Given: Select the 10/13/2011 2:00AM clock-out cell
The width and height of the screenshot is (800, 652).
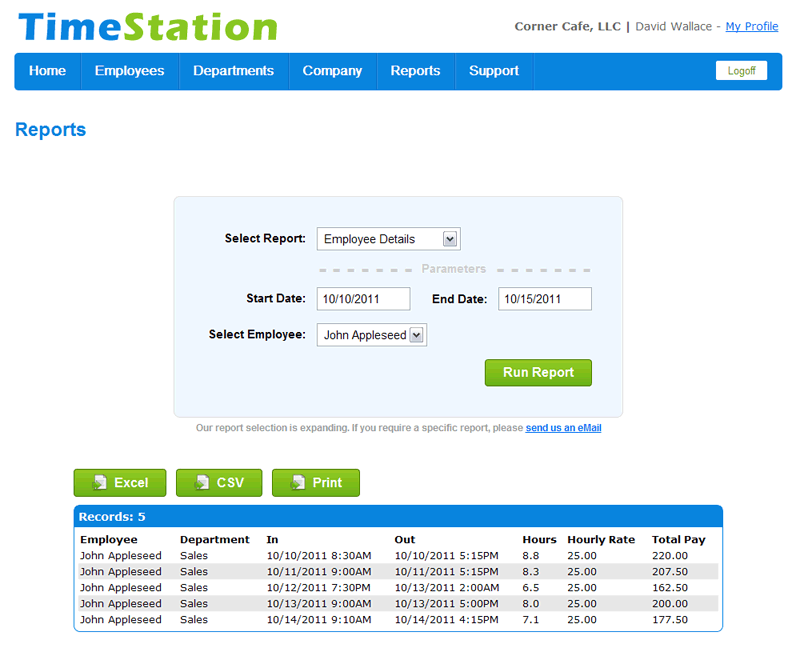Looking at the screenshot, I should [447, 588].
